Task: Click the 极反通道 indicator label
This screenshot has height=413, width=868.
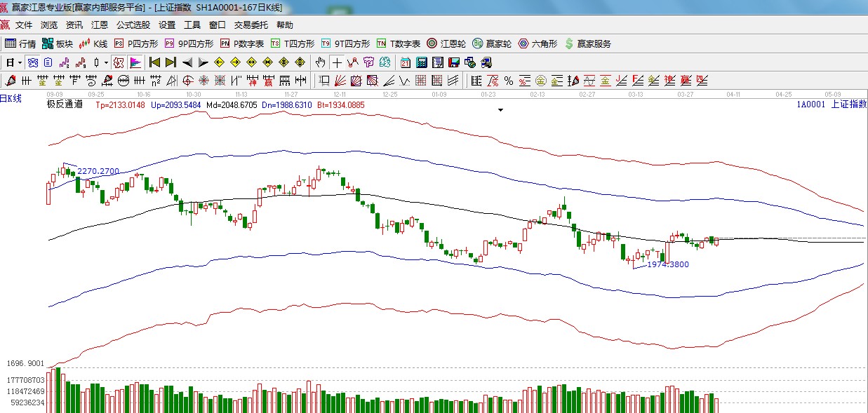Action: tap(65, 104)
